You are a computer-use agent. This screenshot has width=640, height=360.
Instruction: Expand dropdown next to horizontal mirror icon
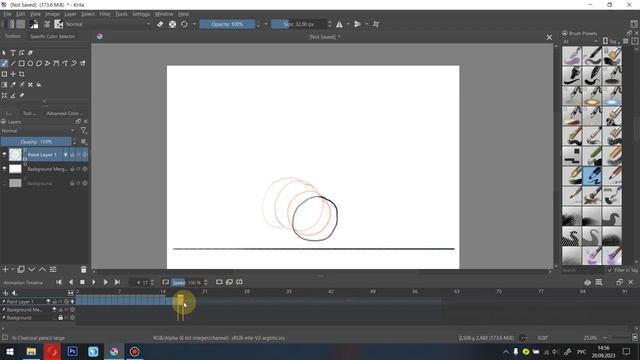pos(348,24)
